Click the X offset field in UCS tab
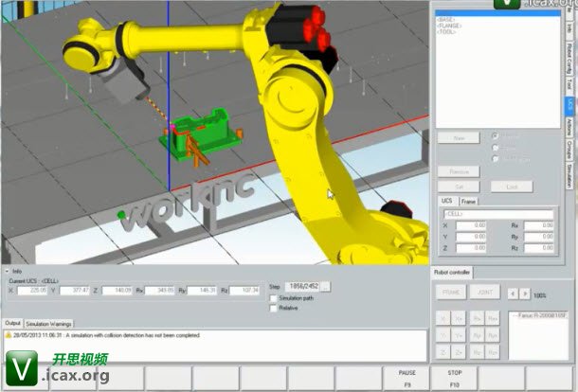The width and height of the screenshot is (578, 392). pyautogui.click(x=471, y=225)
